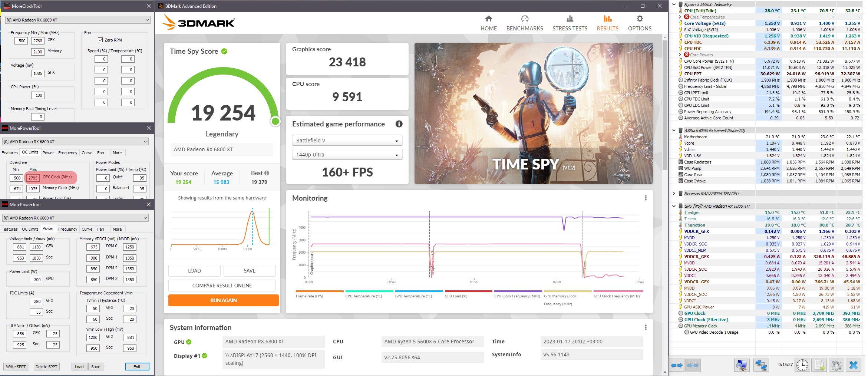
Task: Collapse Ryzen 5 5600X Telemetry sensor group
Action: coord(674,4)
